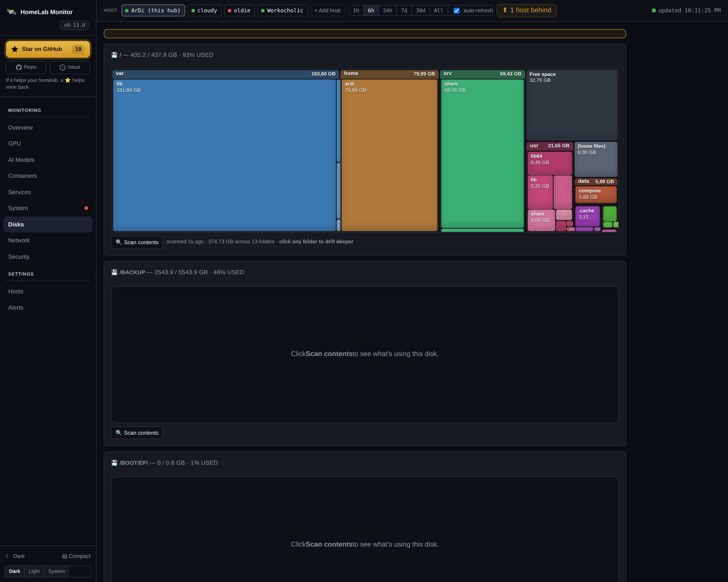Set time range to 1h
Screen dimensions: 728x582
pos(356,10)
